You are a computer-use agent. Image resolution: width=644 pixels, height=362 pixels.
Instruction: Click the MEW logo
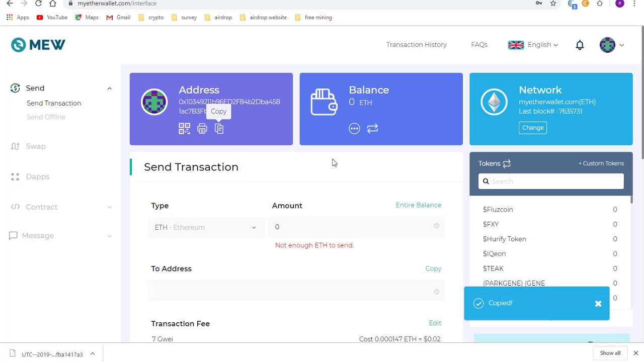38,45
